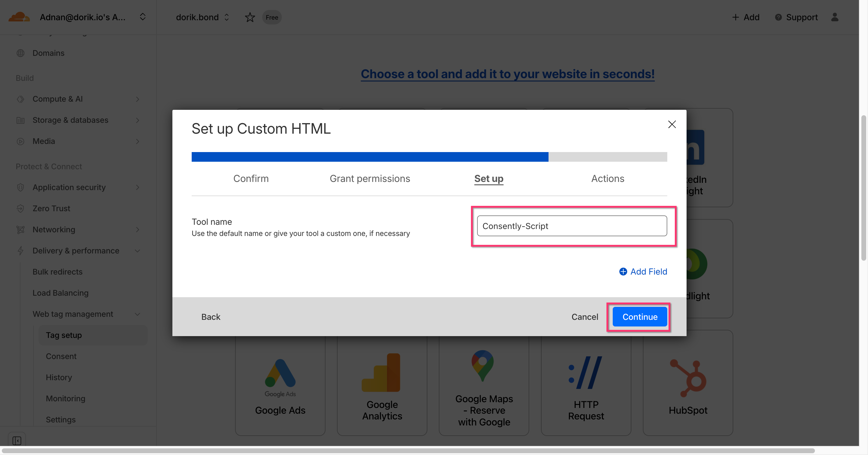This screenshot has height=455, width=868.
Task: Star the dorik.bond domain
Action: pyautogui.click(x=250, y=17)
